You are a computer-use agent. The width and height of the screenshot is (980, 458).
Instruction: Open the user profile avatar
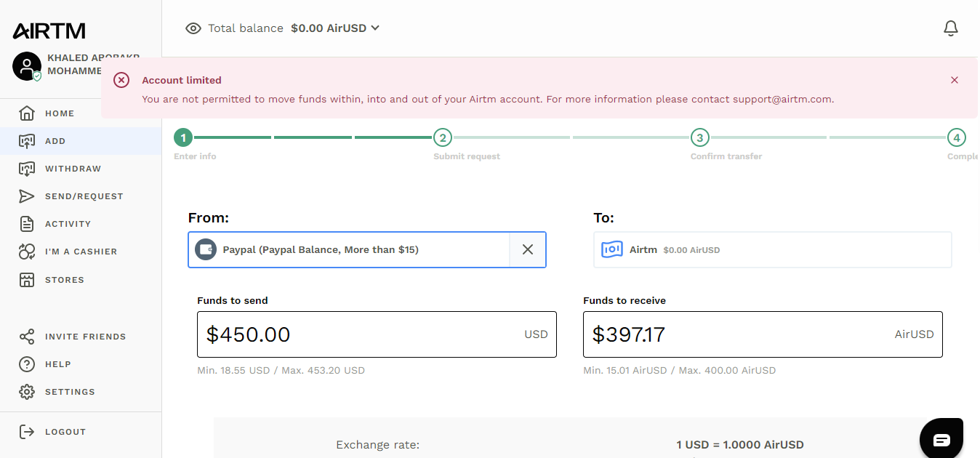27,66
